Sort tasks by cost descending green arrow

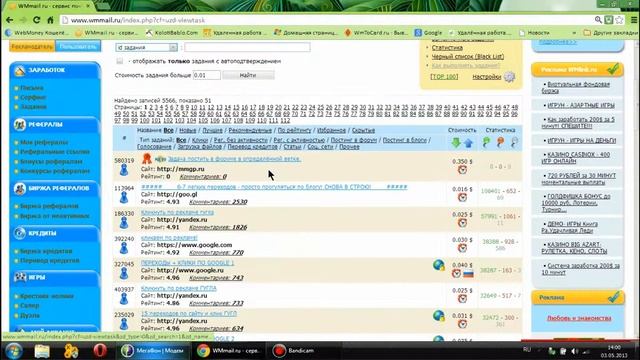point(456,142)
